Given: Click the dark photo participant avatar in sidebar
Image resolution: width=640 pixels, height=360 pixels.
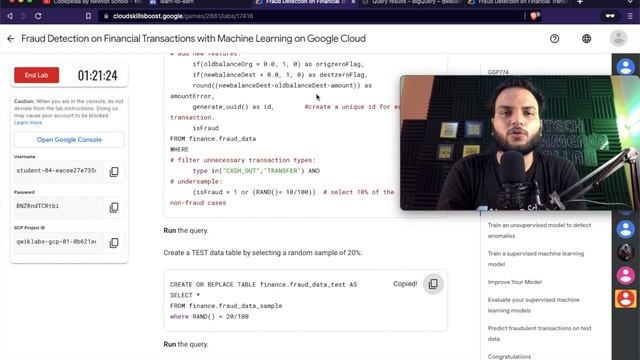Looking at the screenshot, I should coord(626,253).
